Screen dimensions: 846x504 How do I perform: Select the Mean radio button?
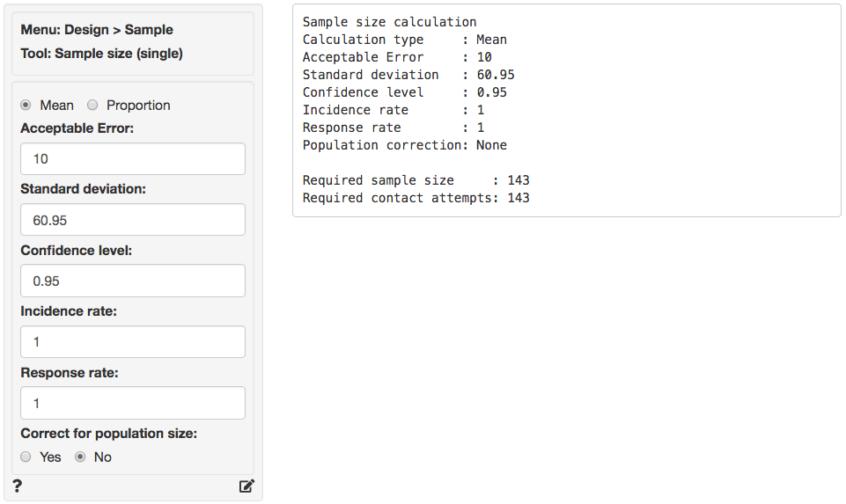26,106
